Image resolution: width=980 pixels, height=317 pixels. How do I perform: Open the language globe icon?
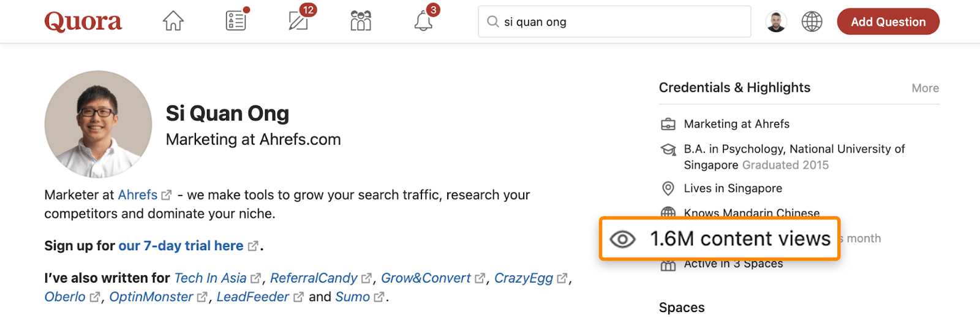pos(812,22)
